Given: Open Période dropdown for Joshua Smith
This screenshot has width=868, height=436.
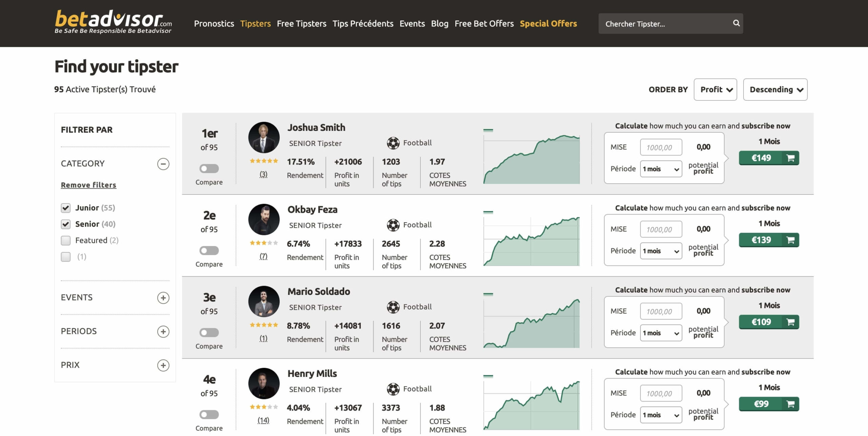Looking at the screenshot, I should click(x=661, y=169).
